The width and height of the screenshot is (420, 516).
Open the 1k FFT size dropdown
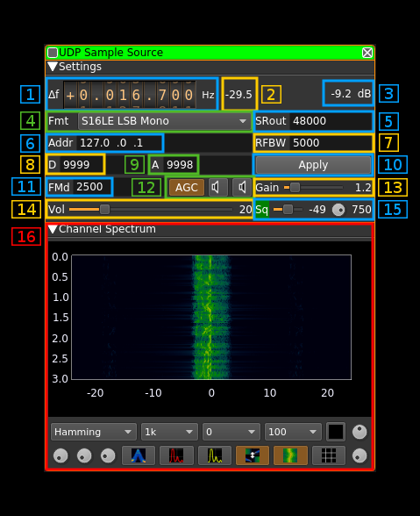(169, 432)
